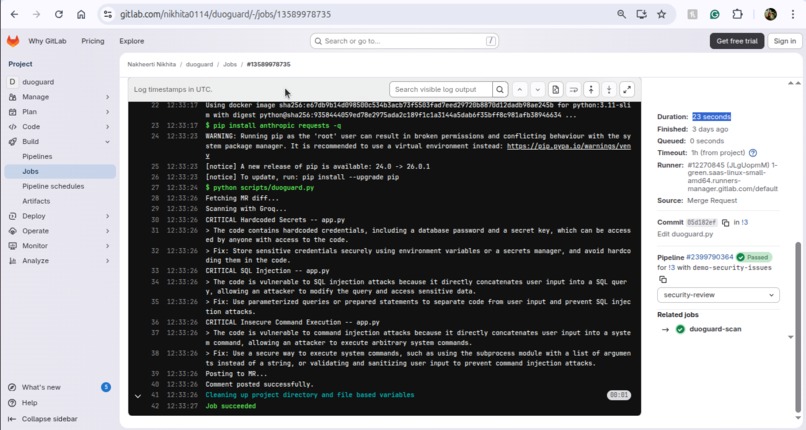Open pipeline #2399790364 link
The image size is (806, 430).
point(709,257)
